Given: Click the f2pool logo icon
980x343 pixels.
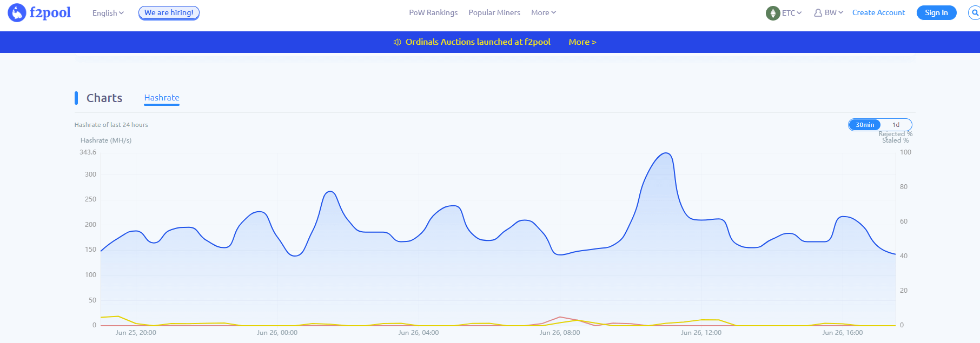Looking at the screenshot, I should point(17,12).
